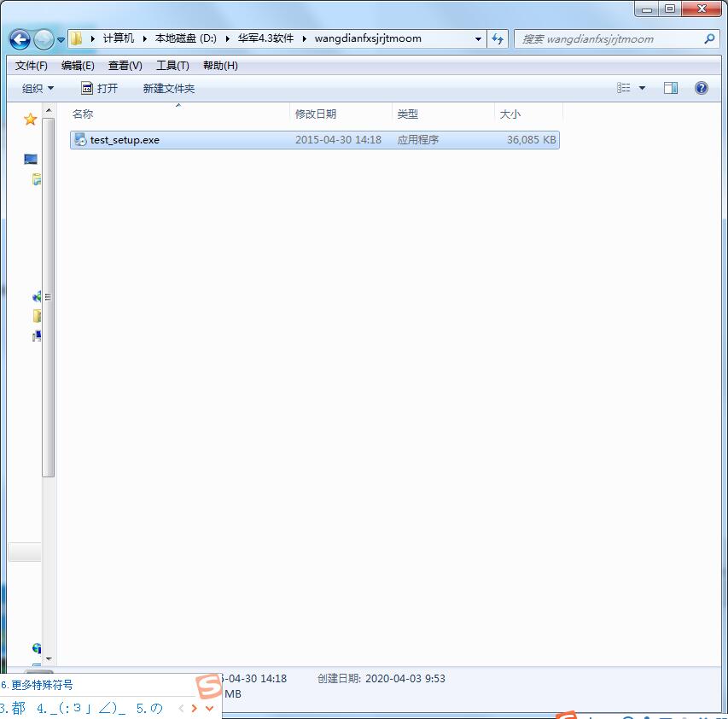
Task: Open the address bar history dropdown
Action: pyautogui.click(x=478, y=38)
